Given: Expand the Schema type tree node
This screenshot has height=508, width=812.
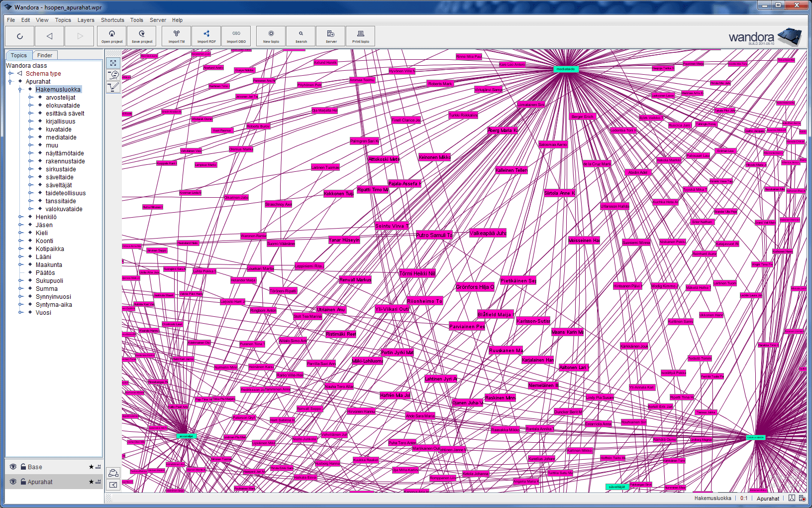Looking at the screenshot, I should [11, 74].
